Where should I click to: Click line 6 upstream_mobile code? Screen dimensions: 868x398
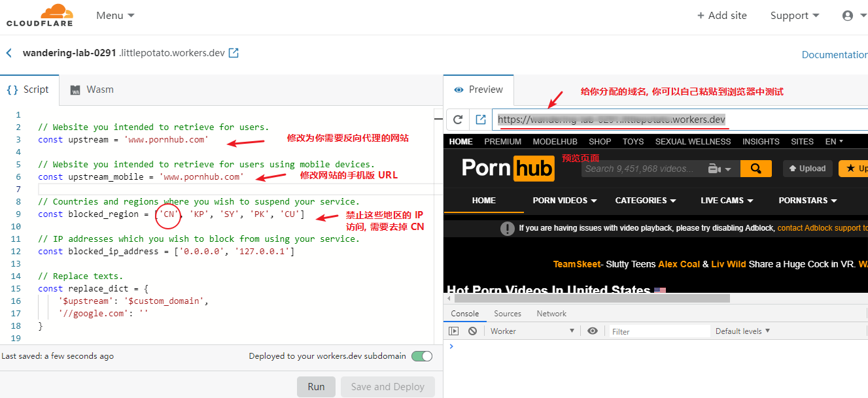(141, 176)
